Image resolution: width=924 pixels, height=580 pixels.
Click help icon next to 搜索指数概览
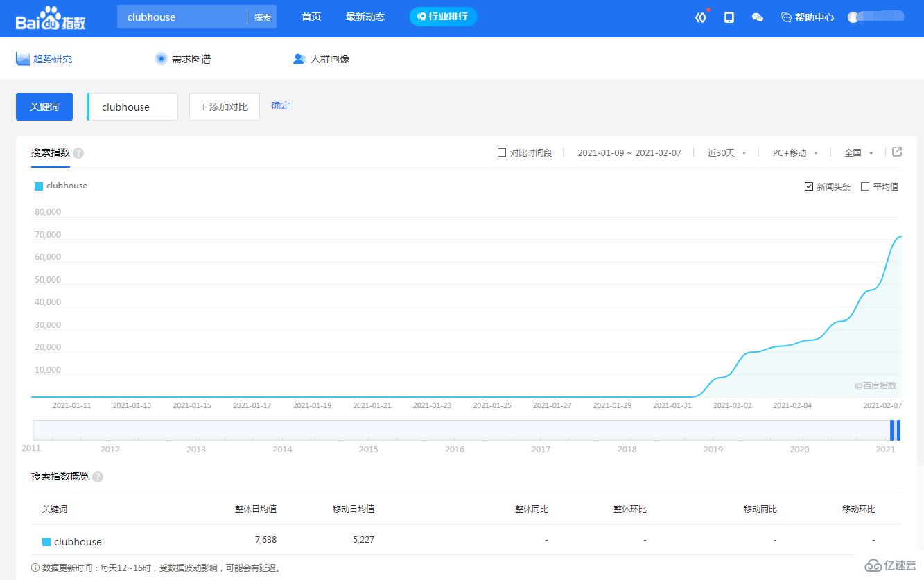coord(98,477)
